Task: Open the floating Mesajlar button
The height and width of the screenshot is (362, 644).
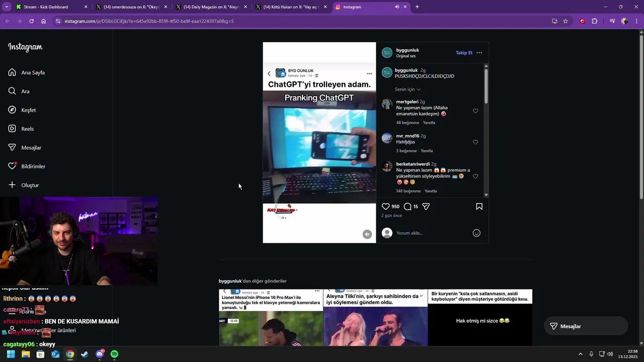Action: (586, 326)
